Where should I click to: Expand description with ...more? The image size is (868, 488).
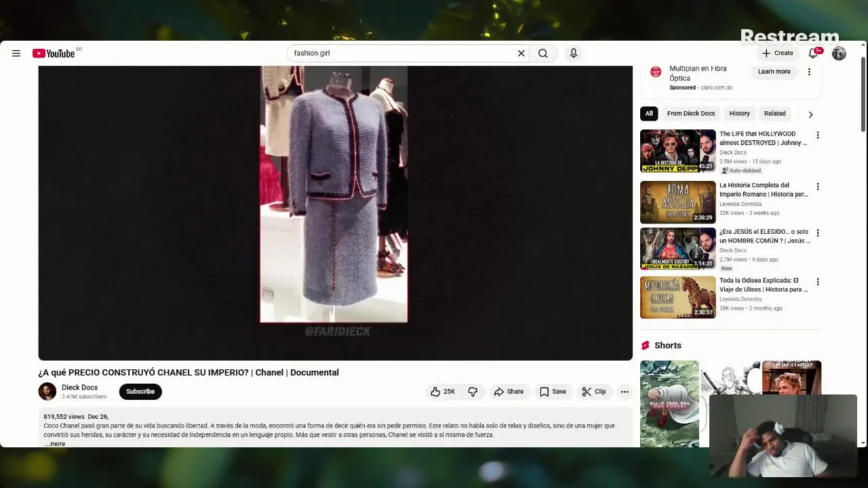click(56, 444)
